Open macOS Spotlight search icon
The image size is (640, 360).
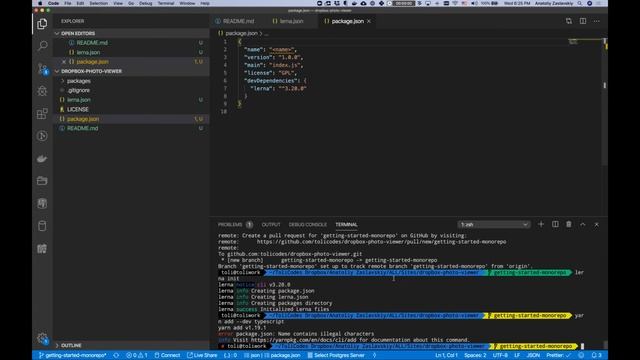pyautogui.click(x=580, y=3)
